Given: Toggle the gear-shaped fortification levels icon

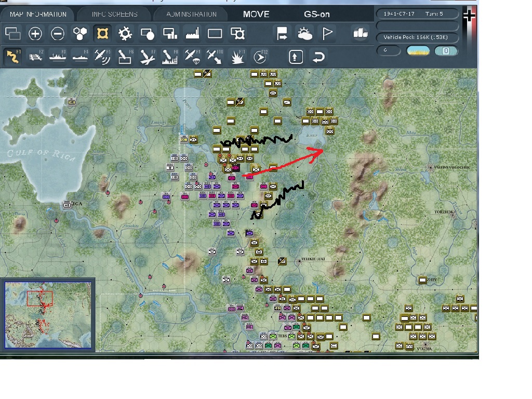Looking at the screenshot, I should [125, 34].
